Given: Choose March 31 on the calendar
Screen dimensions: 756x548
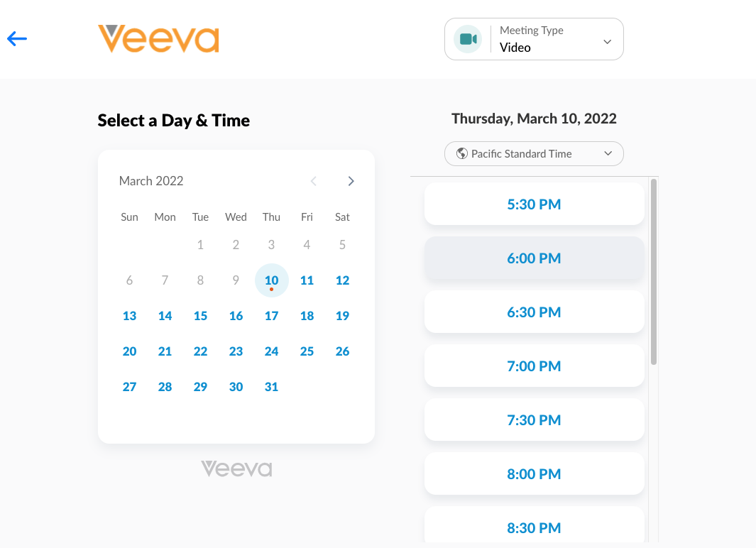Looking at the screenshot, I should click(x=271, y=387).
